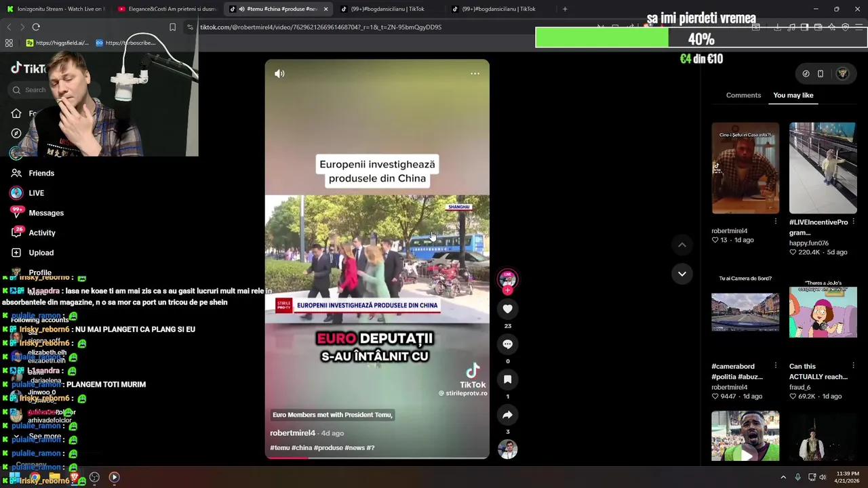Open options dots for 'Can this ACTUALLY reach' video
868x488 pixels.
pyautogui.click(x=853, y=366)
